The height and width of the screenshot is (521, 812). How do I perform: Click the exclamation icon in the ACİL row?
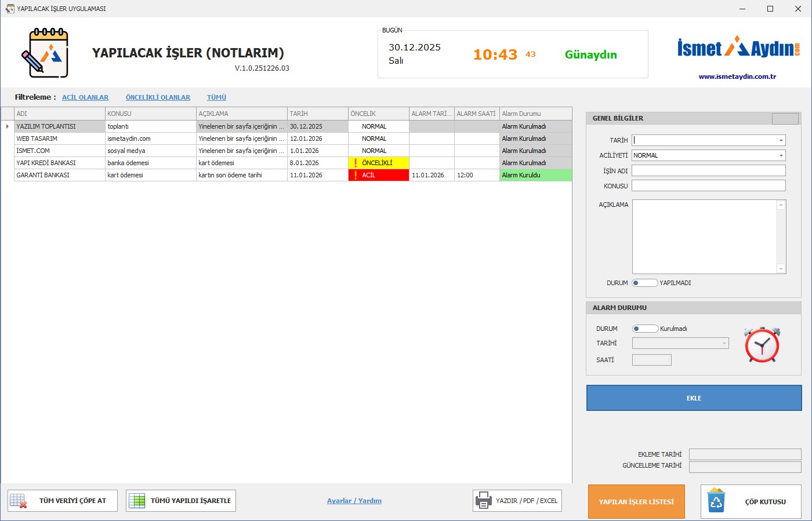coord(356,175)
